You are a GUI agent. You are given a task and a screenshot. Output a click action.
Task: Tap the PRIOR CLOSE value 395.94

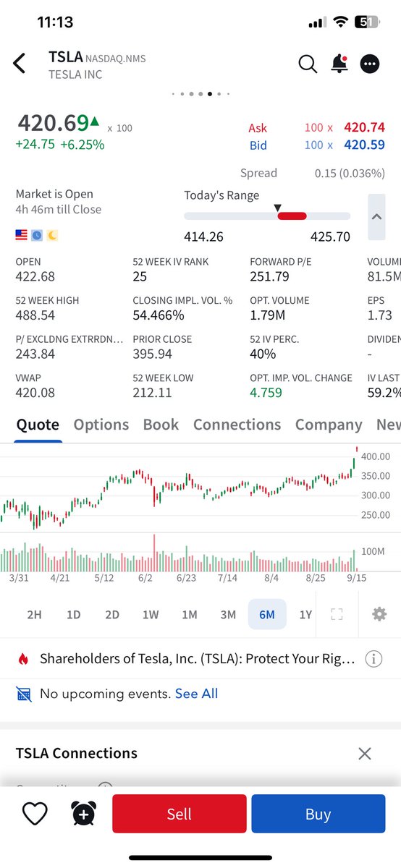(x=152, y=354)
